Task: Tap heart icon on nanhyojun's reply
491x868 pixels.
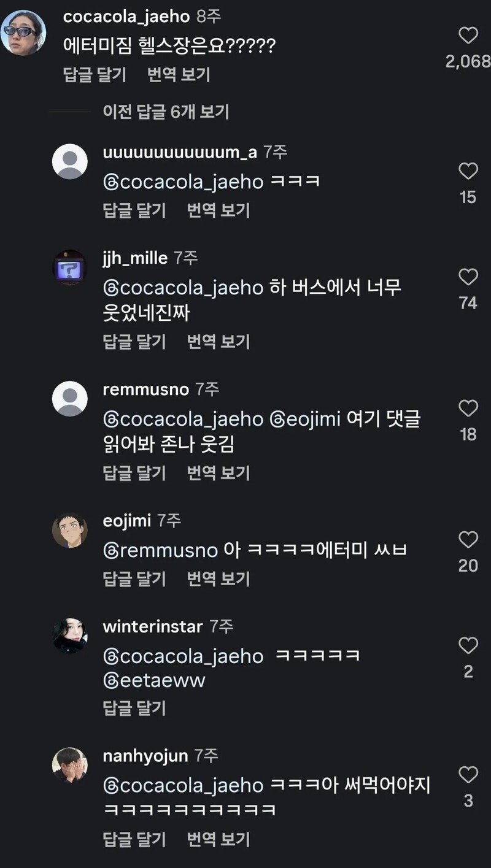Action: [x=468, y=775]
